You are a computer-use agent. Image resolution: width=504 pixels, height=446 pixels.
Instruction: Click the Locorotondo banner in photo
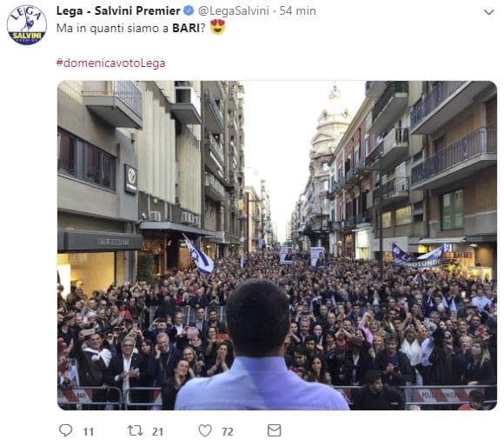417,257
